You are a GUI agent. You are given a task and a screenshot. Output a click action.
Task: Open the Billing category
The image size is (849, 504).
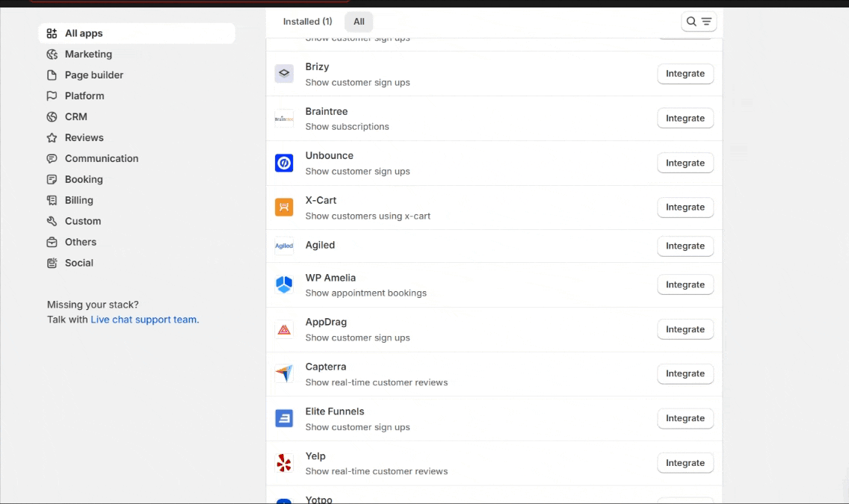click(78, 201)
